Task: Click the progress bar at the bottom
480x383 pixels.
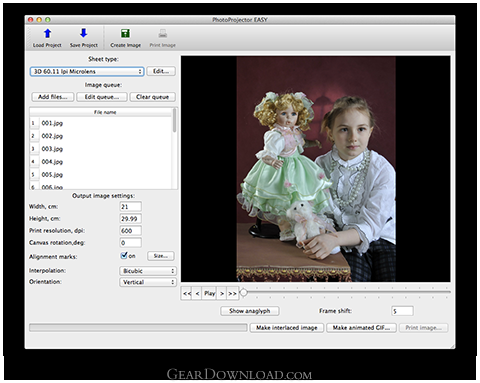Action: coord(138,328)
